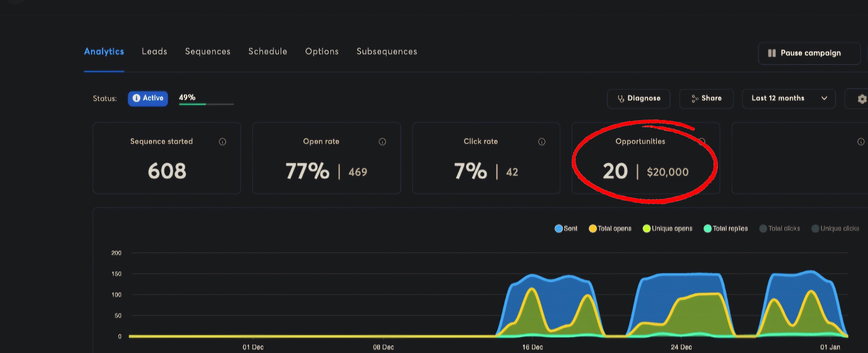Go to the Schedule tab
This screenshot has height=353, width=868.
[x=268, y=51]
